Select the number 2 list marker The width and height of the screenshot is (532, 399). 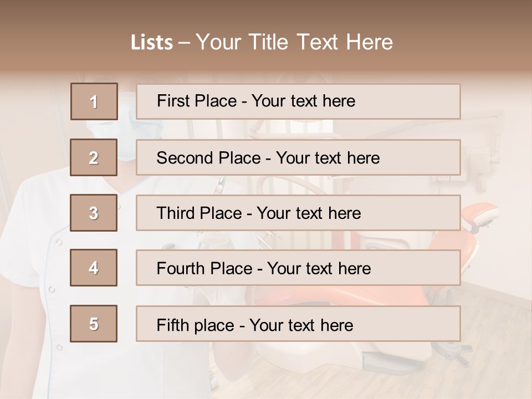[x=94, y=157]
